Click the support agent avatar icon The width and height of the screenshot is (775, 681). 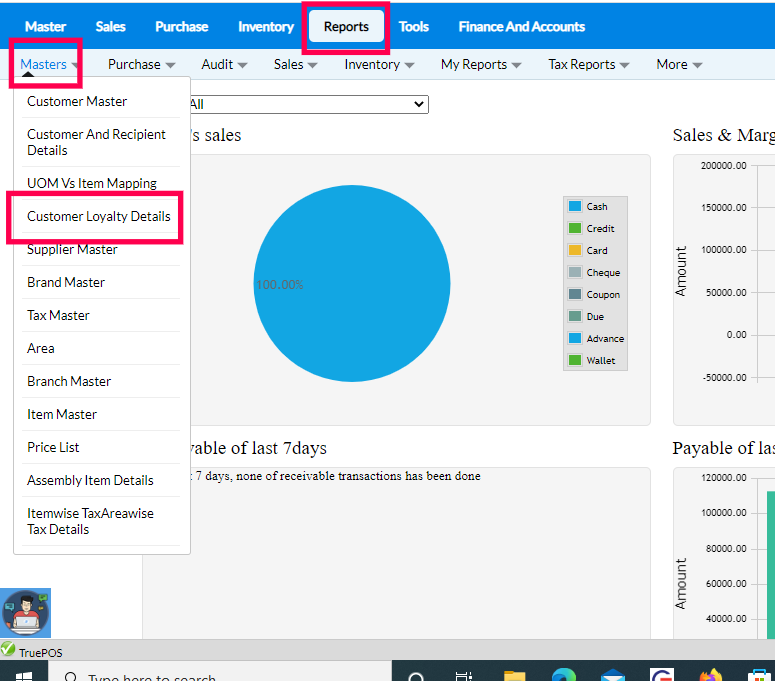pyautogui.click(x=26, y=613)
